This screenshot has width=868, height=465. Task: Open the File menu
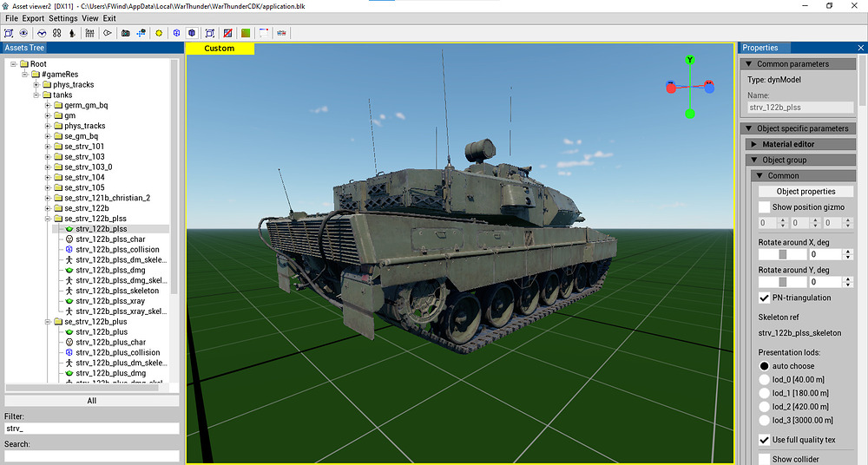click(11, 18)
